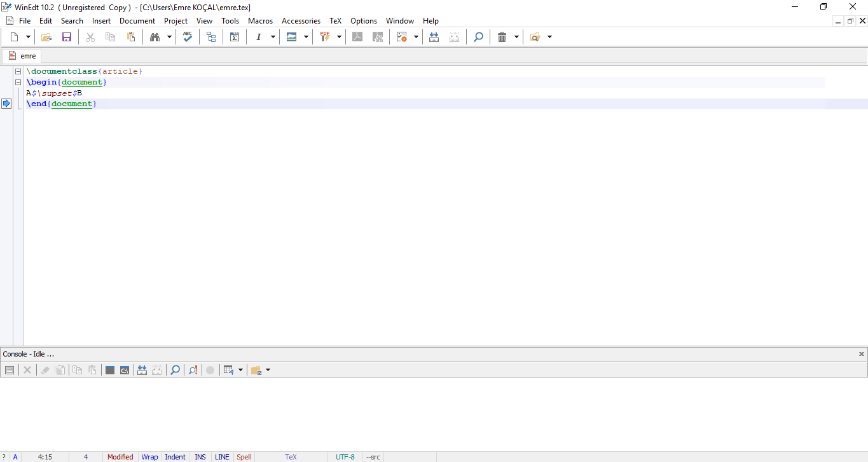Click the dark console background icon

coord(110,370)
